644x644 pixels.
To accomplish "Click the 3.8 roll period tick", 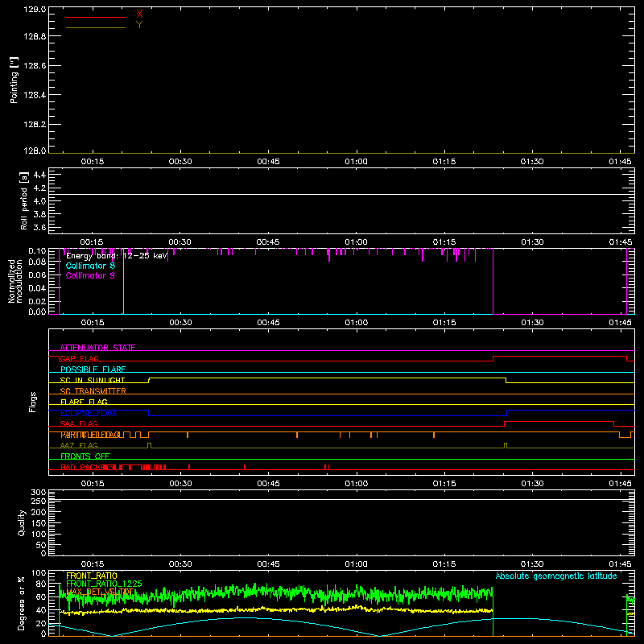I will click(x=39, y=214).
